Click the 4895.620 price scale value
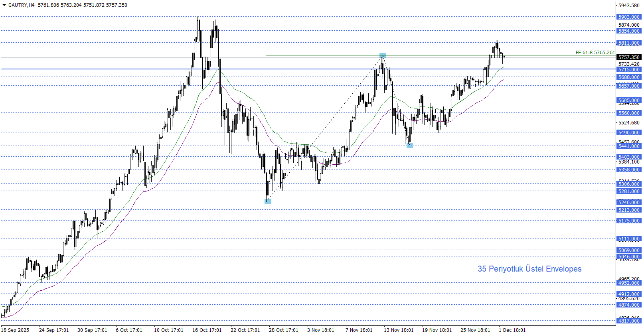 pyautogui.click(x=629, y=299)
